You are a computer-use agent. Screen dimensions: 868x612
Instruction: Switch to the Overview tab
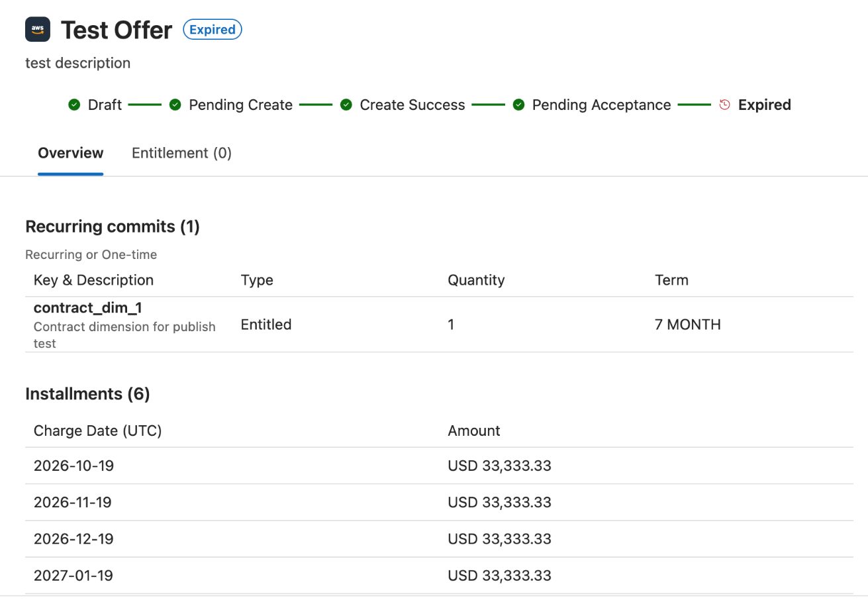(x=71, y=153)
